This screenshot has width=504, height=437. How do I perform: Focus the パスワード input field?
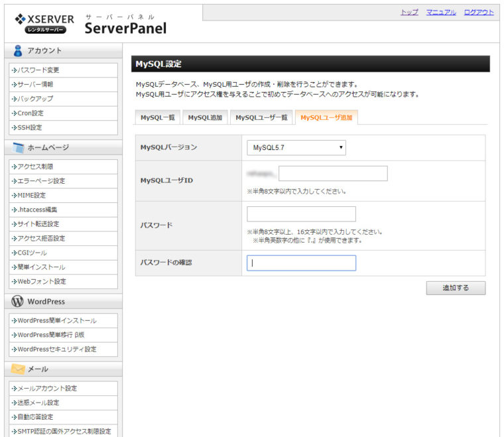(x=301, y=214)
